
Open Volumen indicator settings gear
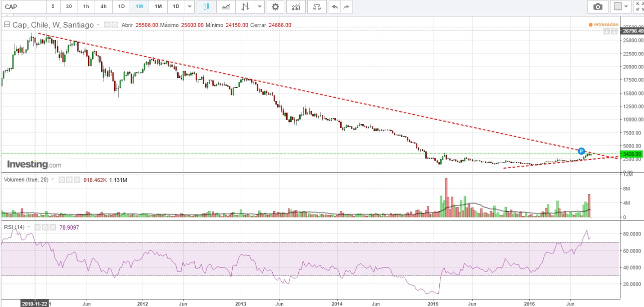click(x=69, y=179)
